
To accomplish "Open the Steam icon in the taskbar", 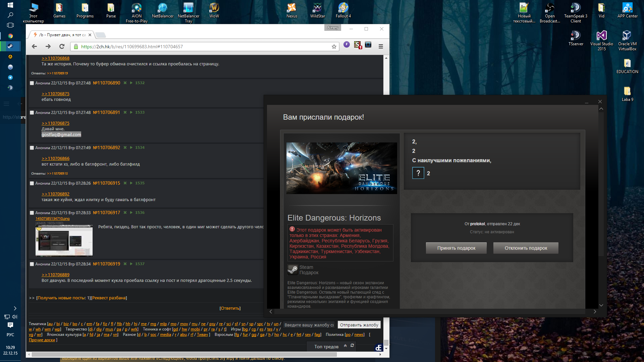I will [x=10, y=46].
